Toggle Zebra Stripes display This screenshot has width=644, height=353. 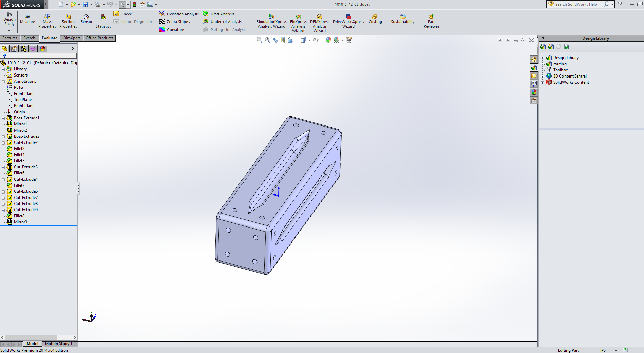click(x=175, y=22)
